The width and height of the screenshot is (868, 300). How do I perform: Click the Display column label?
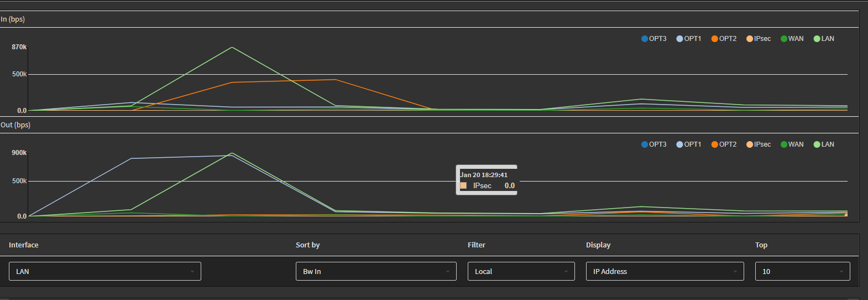[598, 245]
